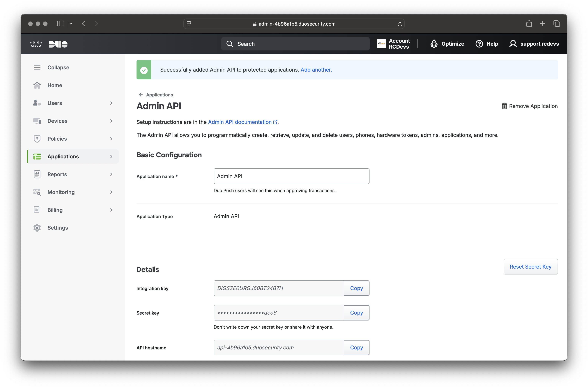The image size is (588, 388).
Task: Click the Users person icon
Action: (37, 103)
